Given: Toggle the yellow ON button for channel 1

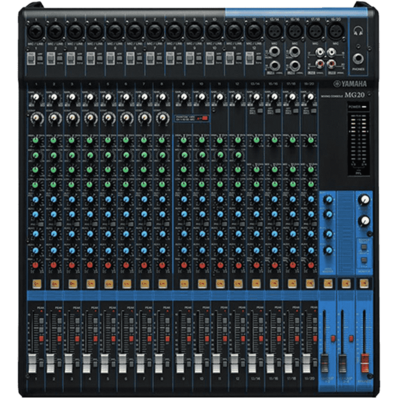Looking at the screenshot, I should 37,284.
